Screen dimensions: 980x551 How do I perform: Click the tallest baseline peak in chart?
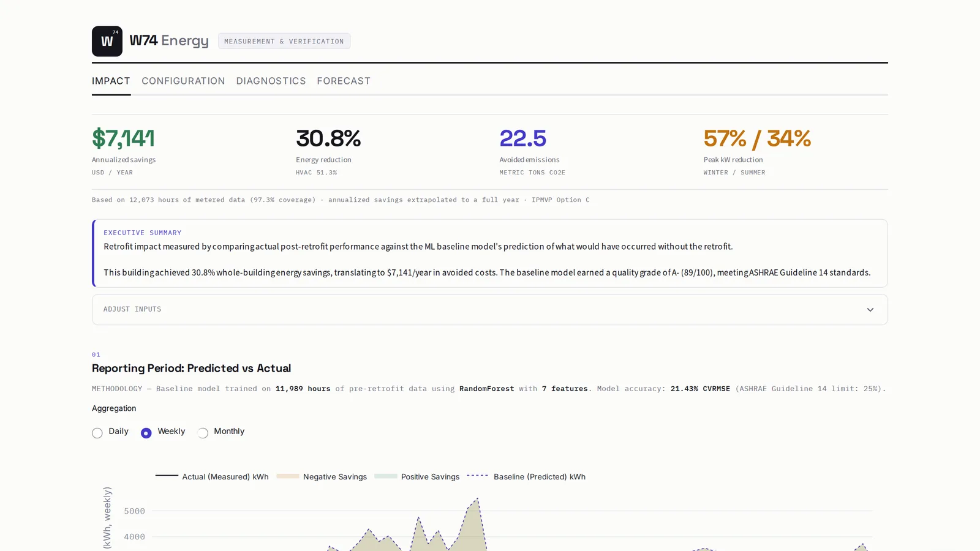click(x=477, y=500)
